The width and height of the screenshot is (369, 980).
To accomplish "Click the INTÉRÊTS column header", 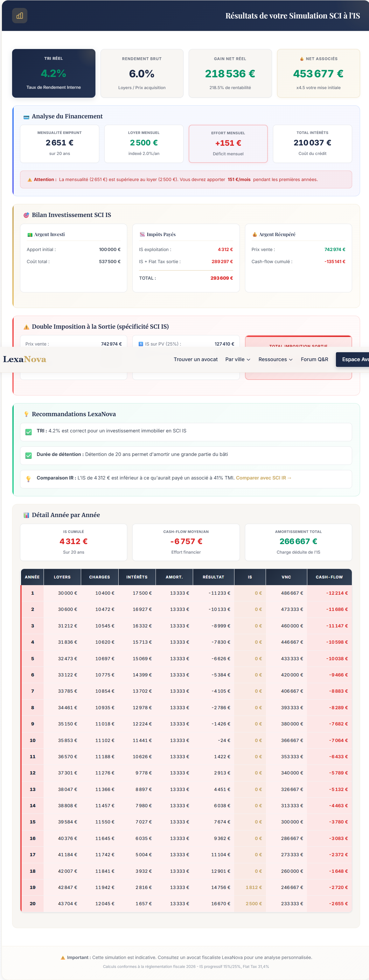I will tap(137, 577).
